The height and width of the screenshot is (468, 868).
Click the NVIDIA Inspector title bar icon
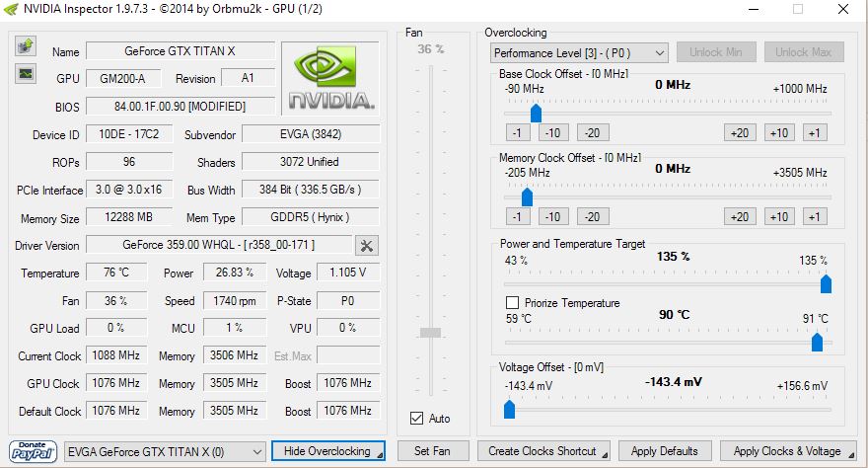11,9
